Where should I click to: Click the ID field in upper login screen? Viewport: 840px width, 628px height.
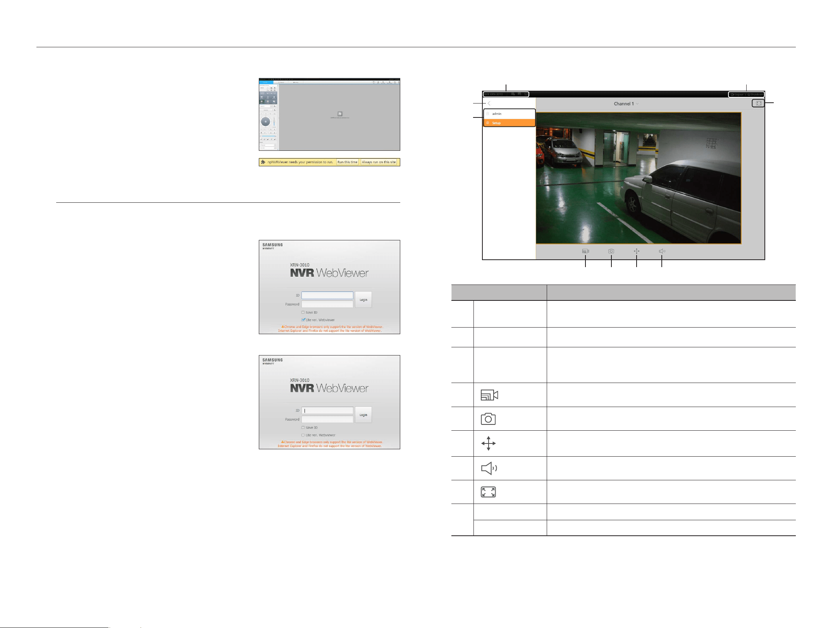coord(327,295)
